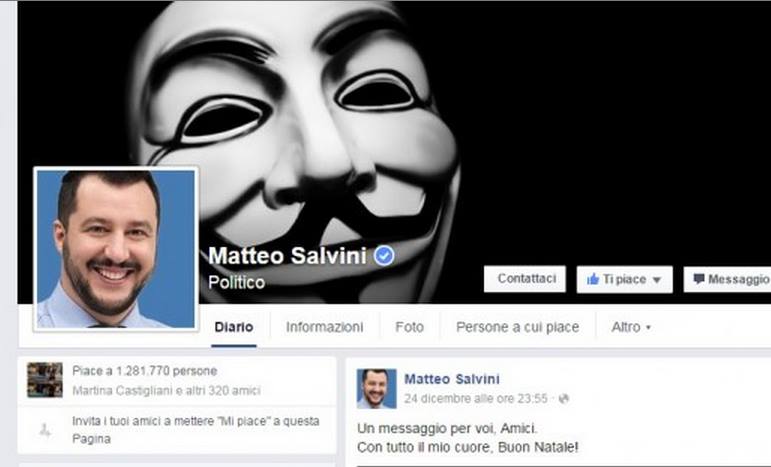Open the Persone a cui piace tab
Viewport: 771px width, 467px height.
point(517,327)
